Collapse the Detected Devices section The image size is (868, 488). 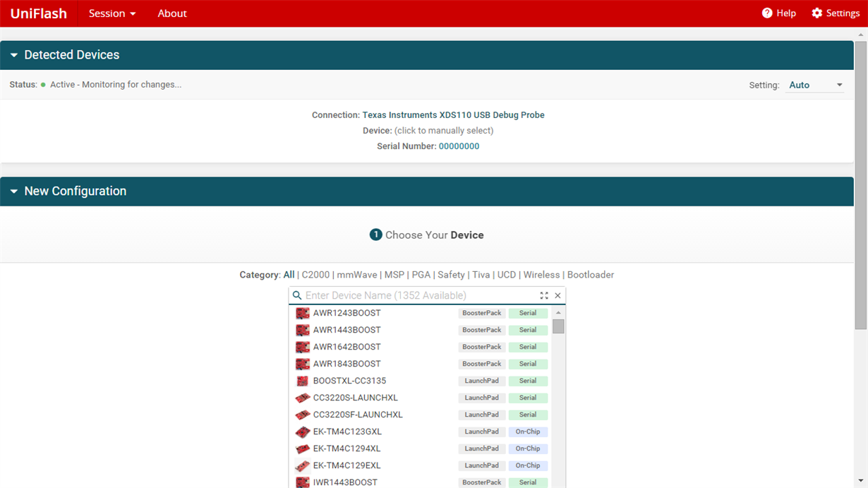[13, 55]
